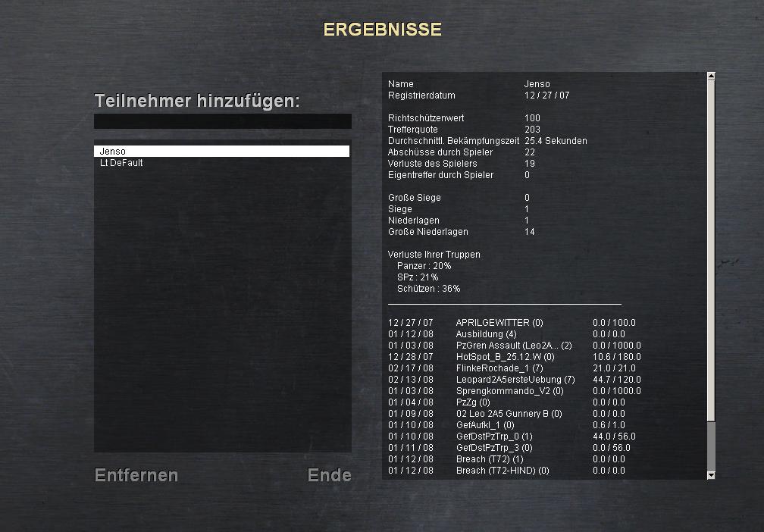Click the scrollbar track above the thumb
This screenshot has width=764, height=532.
pyautogui.click(x=711, y=250)
